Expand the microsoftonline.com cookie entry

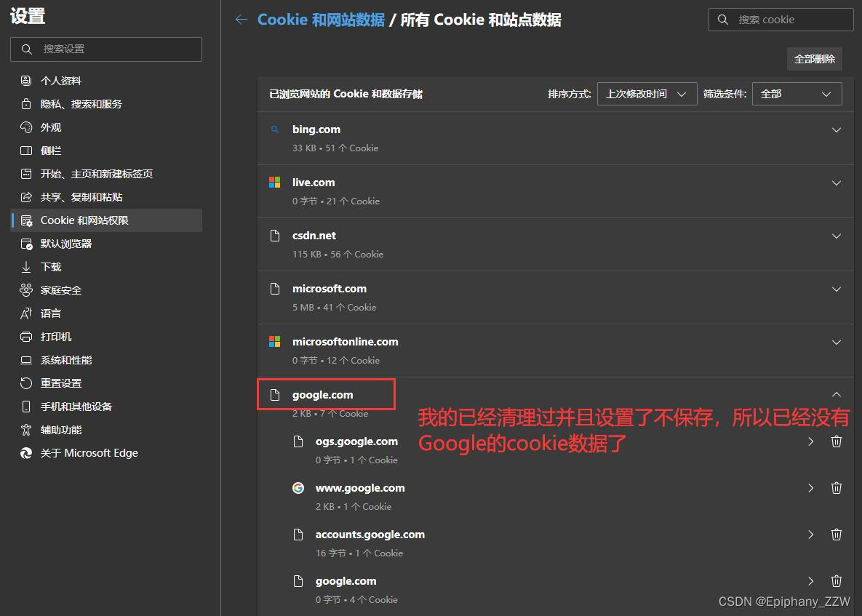tap(836, 343)
